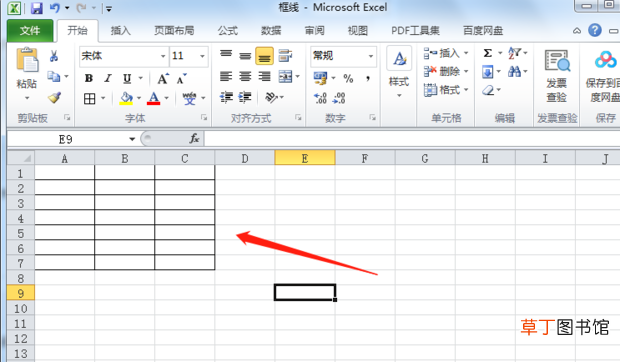Image resolution: width=620 pixels, height=362 pixels.
Task: Click Find and Select binoculars
Action: (x=514, y=72)
